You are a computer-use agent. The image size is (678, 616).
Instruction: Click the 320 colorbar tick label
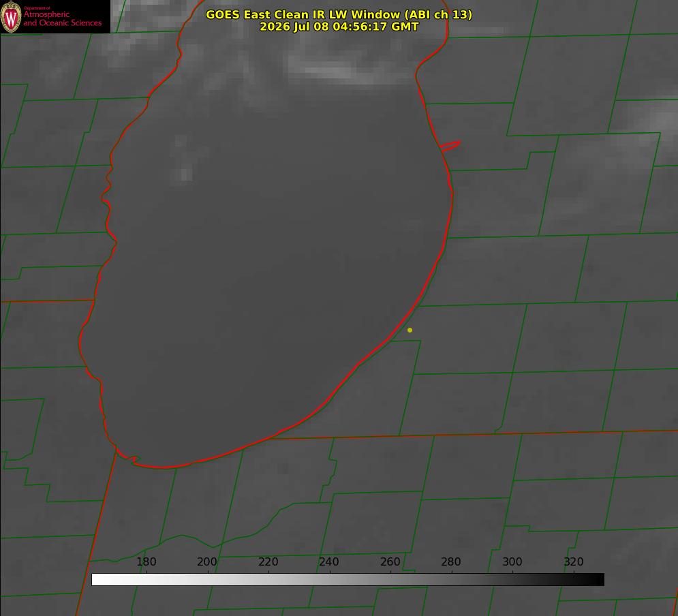click(574, 561)
